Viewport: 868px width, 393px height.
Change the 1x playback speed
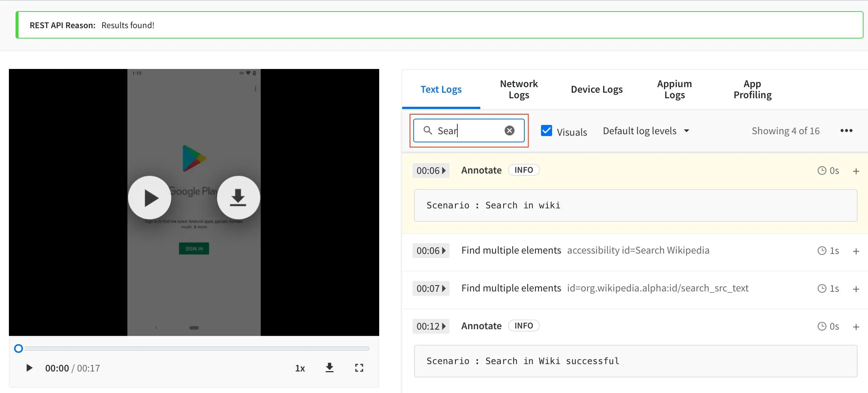[300, 368]
